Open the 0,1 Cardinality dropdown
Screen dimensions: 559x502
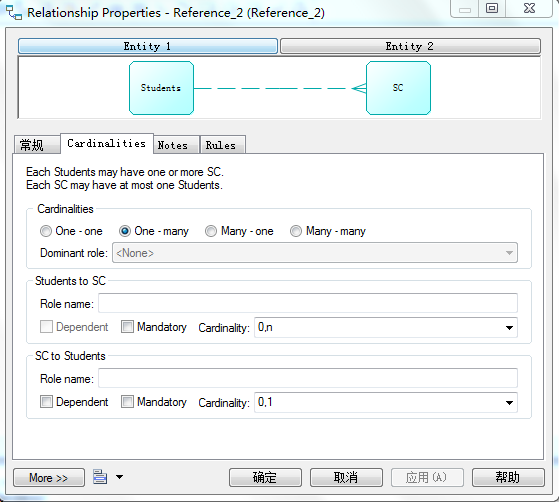[x=386, y=403]
